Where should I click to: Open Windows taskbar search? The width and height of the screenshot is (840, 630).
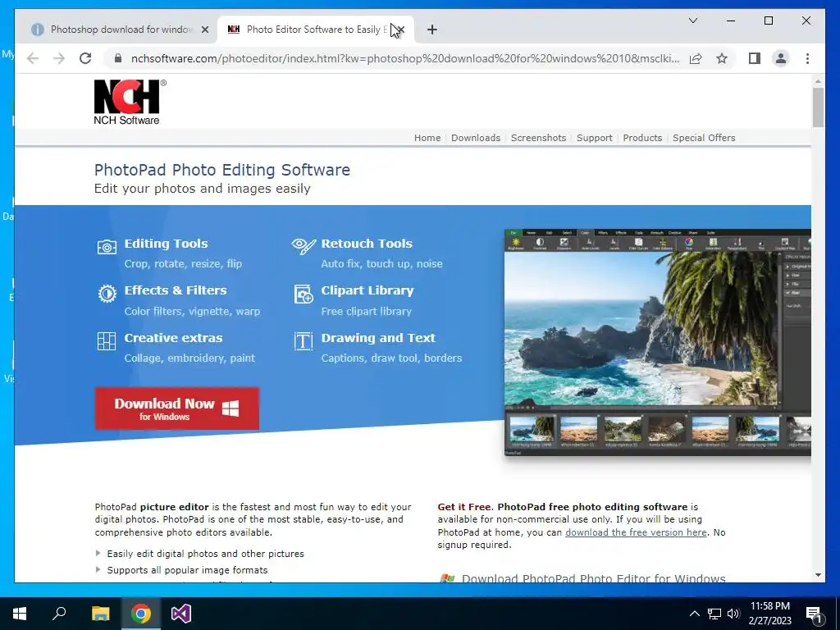59,614
